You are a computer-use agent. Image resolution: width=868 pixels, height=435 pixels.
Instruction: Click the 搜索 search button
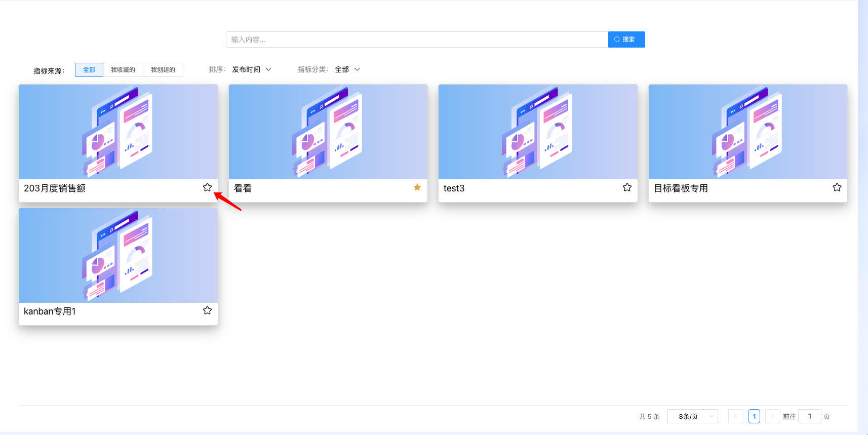[626, 39]
